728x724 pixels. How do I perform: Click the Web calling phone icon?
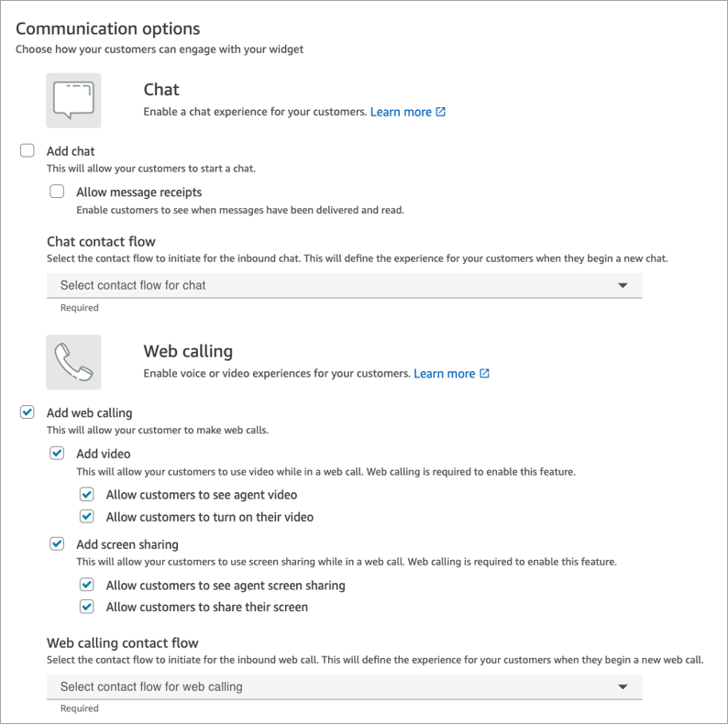click(73, 362)
